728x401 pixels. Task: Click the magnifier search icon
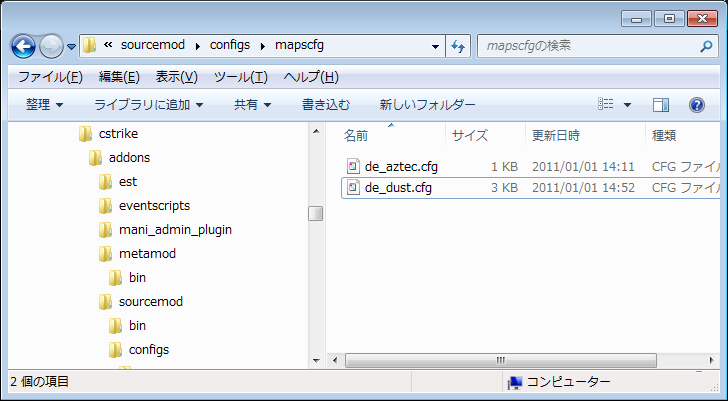pyautogui.click(x=706, y=46)
